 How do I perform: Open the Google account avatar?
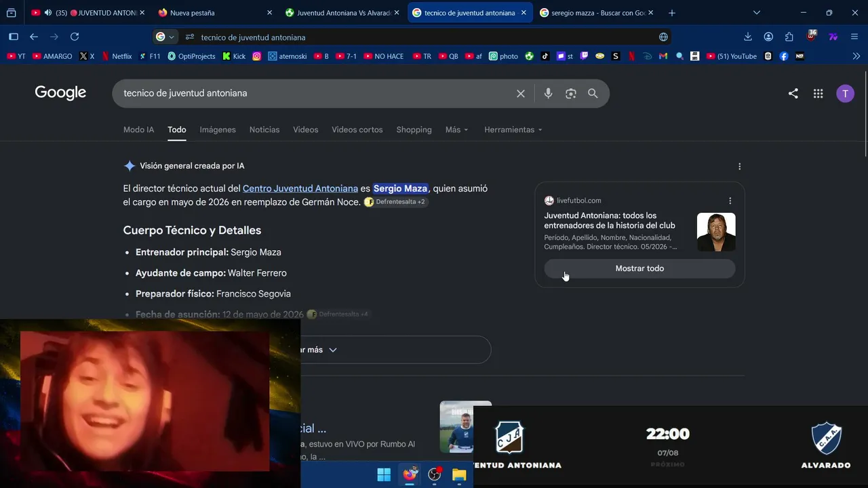[845, 94]
